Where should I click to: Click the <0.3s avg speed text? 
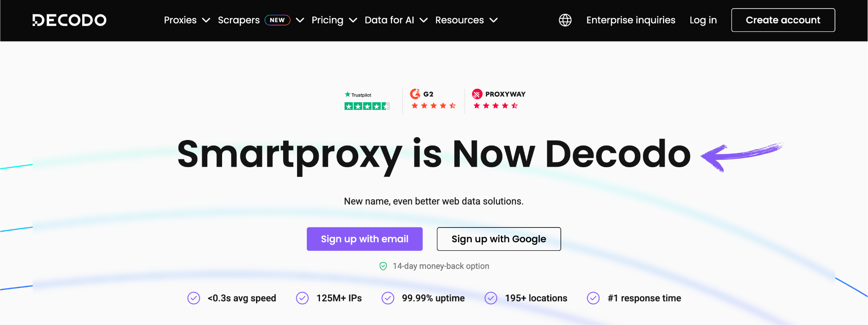(x=242, y=298)
